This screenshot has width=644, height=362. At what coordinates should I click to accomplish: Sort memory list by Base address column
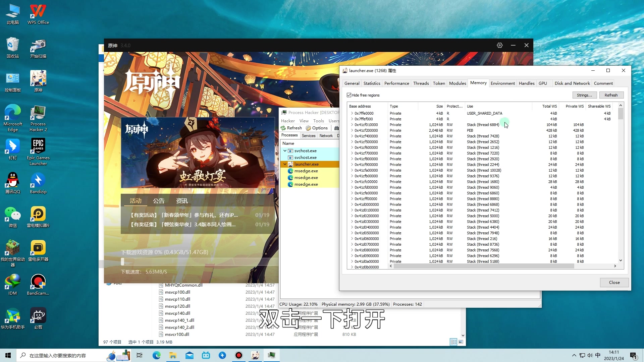pyautogui.click(x=367, y=106)
